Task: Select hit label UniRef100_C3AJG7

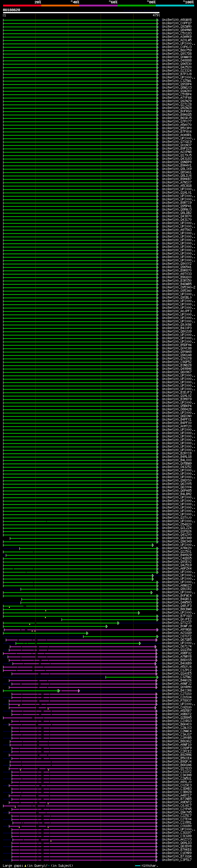Action: [177, 735]
